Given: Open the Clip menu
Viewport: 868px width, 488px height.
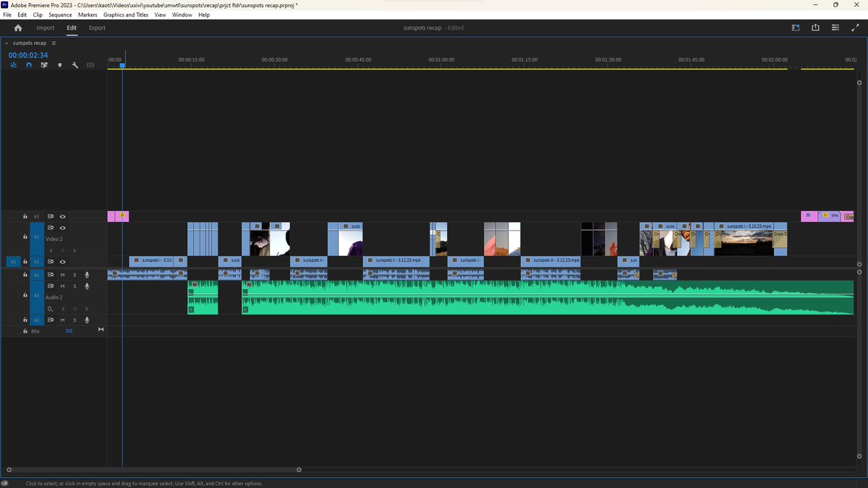Looking at the screenshot, I should click(38, 14).
